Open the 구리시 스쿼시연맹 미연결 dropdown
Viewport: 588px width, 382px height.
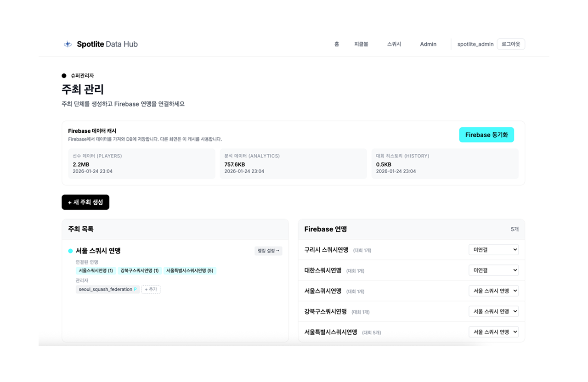click(493, 249)
